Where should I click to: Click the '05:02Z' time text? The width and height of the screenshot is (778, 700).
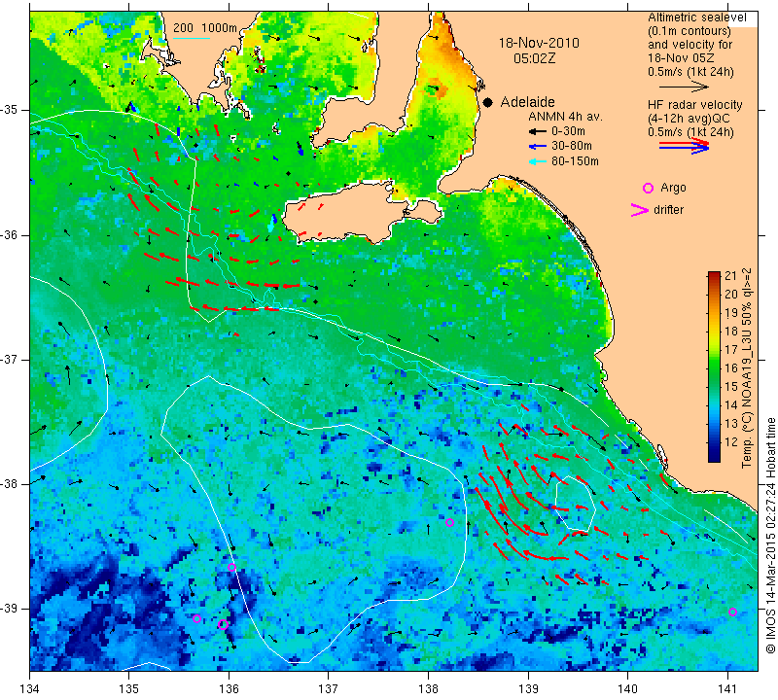click(x=534, y=58)
